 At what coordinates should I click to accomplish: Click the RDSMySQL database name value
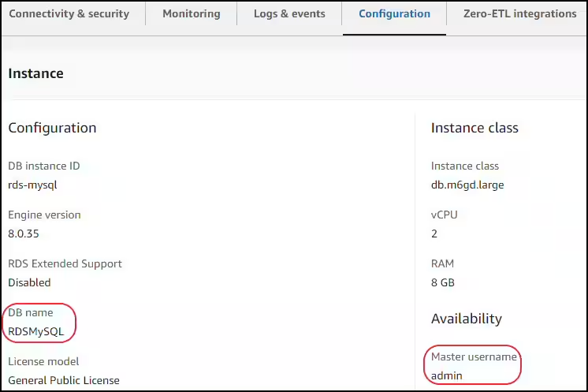(x=36, y=331)
